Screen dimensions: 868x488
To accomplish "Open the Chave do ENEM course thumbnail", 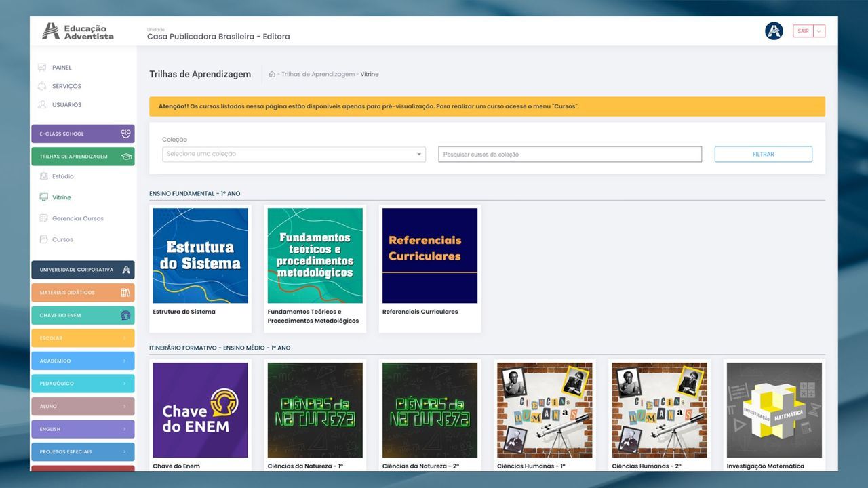I will (x=200, y=410).
